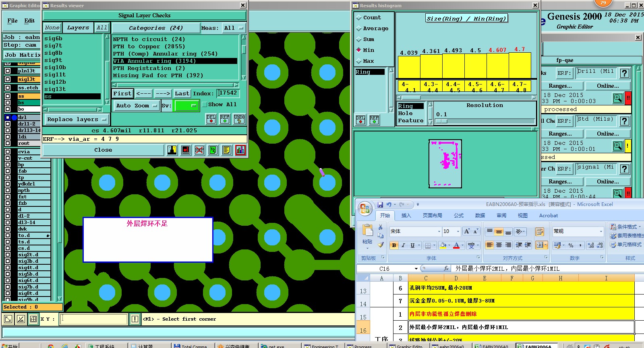This screenshot has height=348, width=644.
Task: Open Excel Name Box dropdown arrow
Action: point(416,269)
